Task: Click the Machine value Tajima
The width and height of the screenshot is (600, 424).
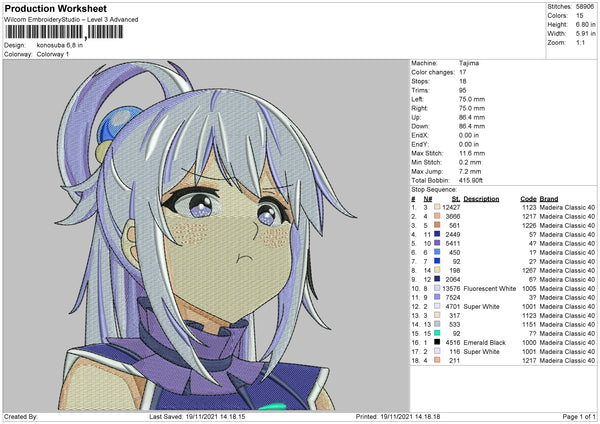Action: point(469,63)
